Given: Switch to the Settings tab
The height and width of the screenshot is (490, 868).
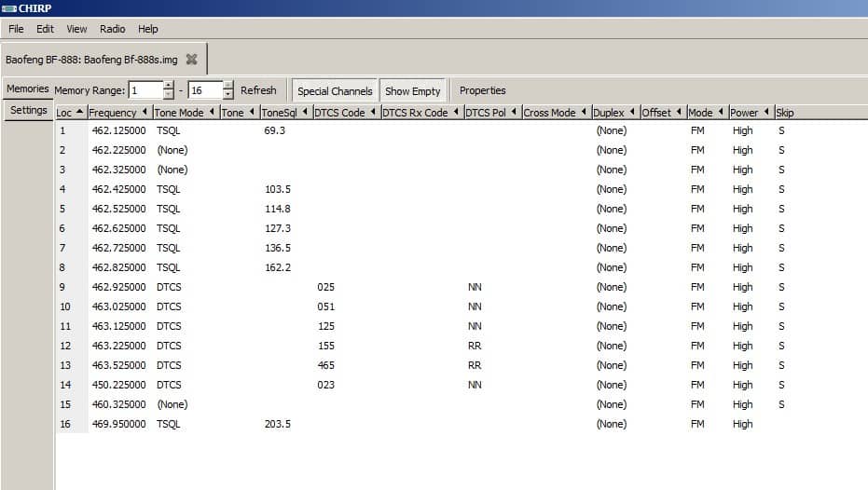Looking at the screenshot, I should coord(28,110).
